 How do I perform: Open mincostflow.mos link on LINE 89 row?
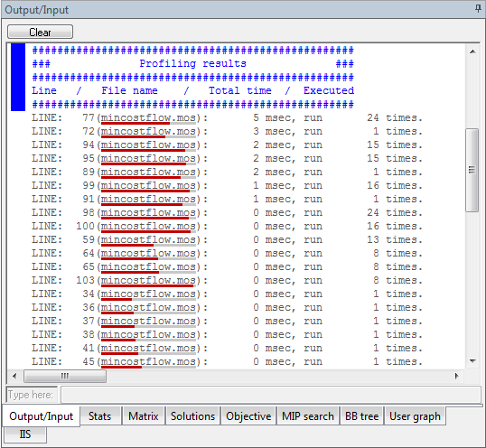(148, 173)
